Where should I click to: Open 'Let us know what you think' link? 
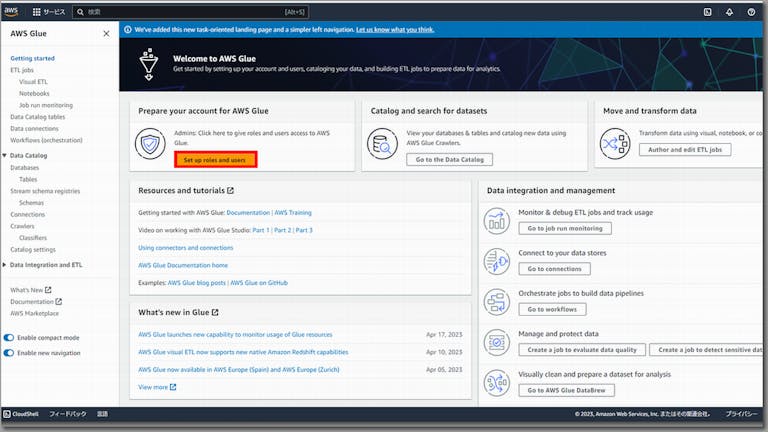pos(395,29)
